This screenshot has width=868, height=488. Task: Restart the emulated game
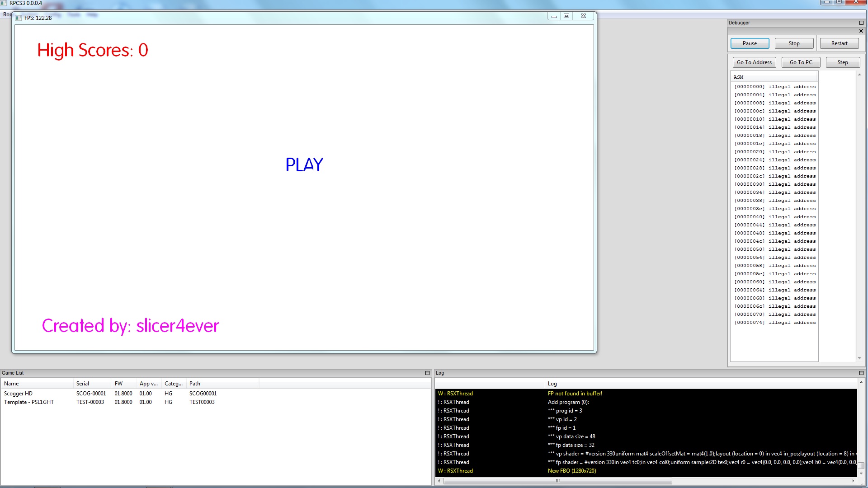839,43
